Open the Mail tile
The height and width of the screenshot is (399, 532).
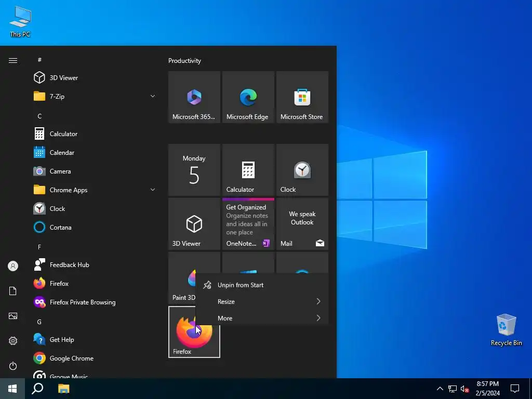(302, 224)
